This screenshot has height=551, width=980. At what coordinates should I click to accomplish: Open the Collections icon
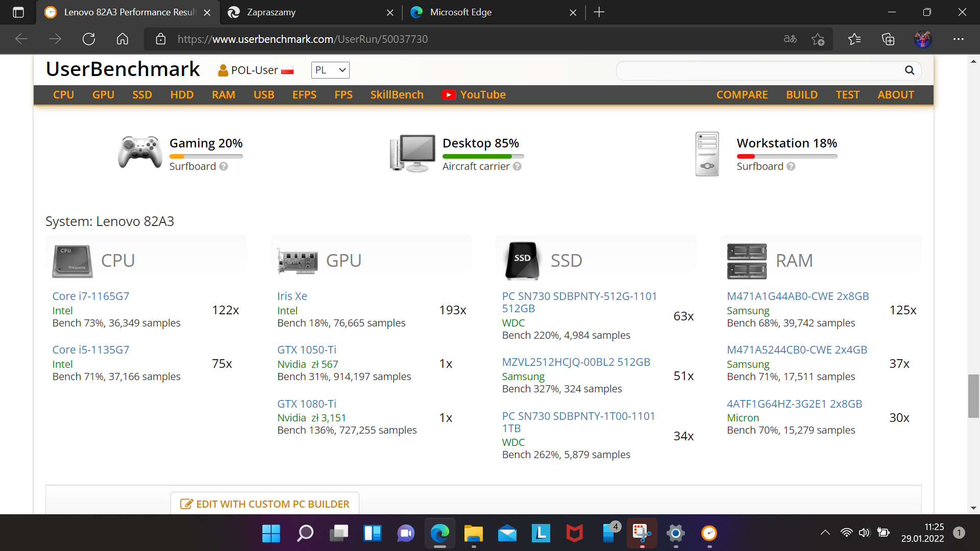[x=888, y=39]
